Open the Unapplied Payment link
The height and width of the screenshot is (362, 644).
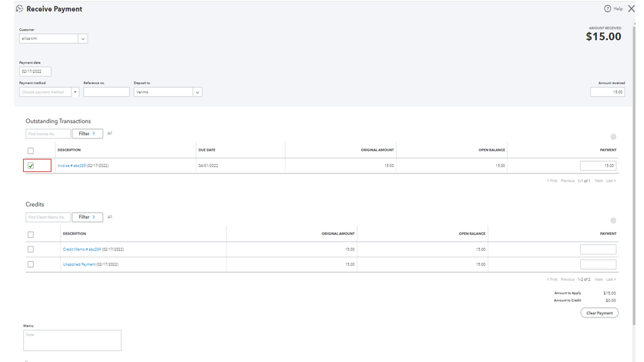point(79,264)
